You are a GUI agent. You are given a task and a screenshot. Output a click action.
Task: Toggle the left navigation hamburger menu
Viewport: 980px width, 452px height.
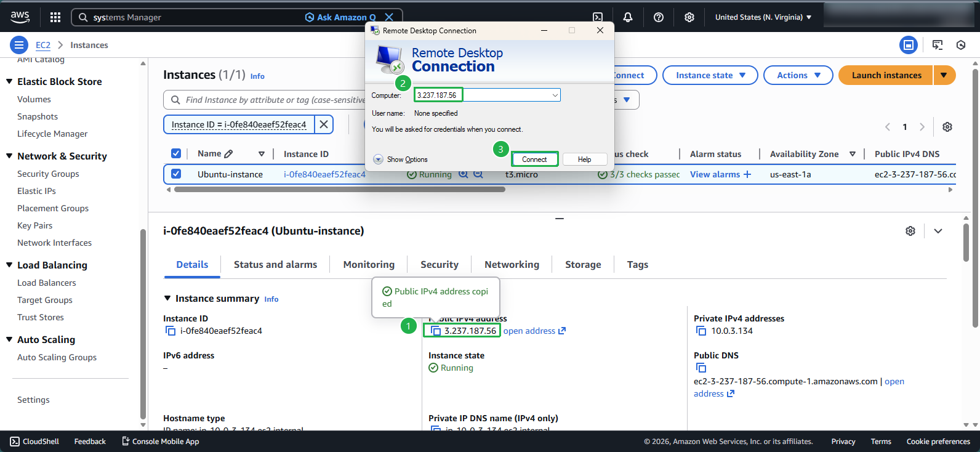(x=19, y=45)
